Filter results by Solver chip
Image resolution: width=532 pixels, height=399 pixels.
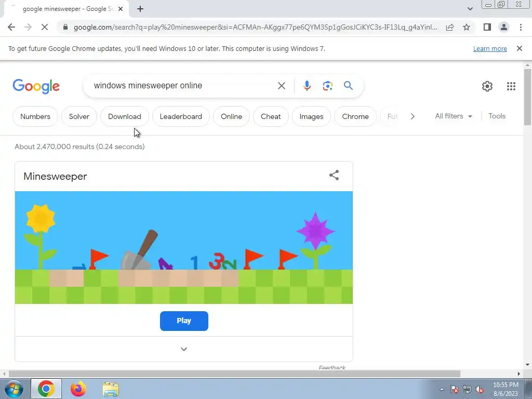tap(79, 116)
